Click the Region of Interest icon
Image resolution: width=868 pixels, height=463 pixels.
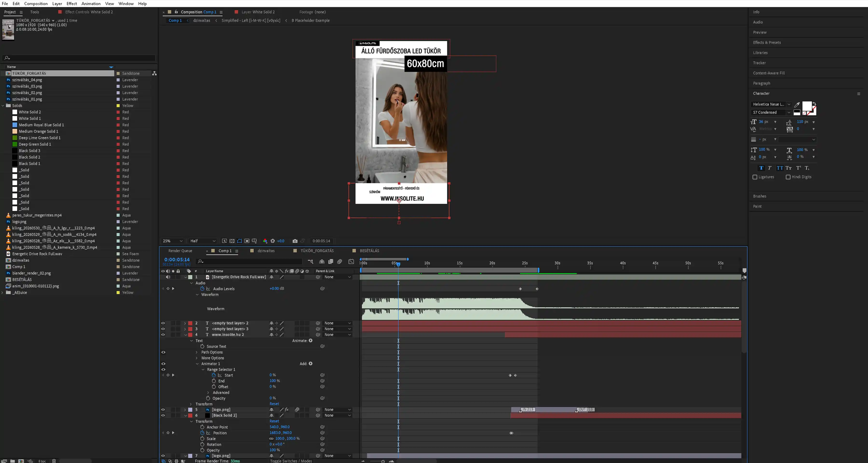click(x=247, y=241)
